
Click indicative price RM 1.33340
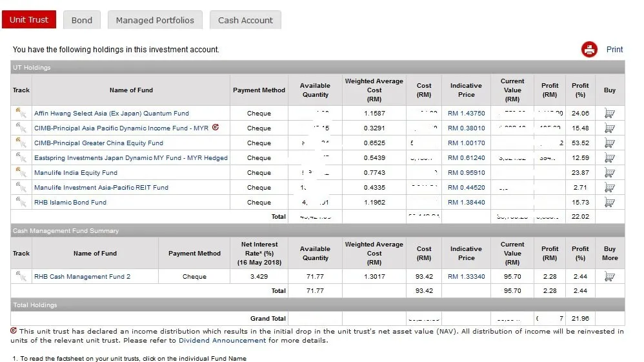(466, 276)
